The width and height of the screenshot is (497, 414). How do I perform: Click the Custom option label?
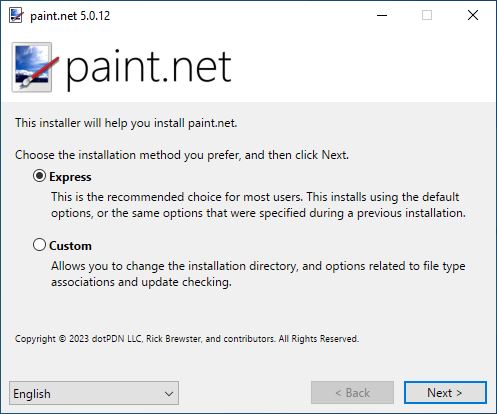point(70,246)
